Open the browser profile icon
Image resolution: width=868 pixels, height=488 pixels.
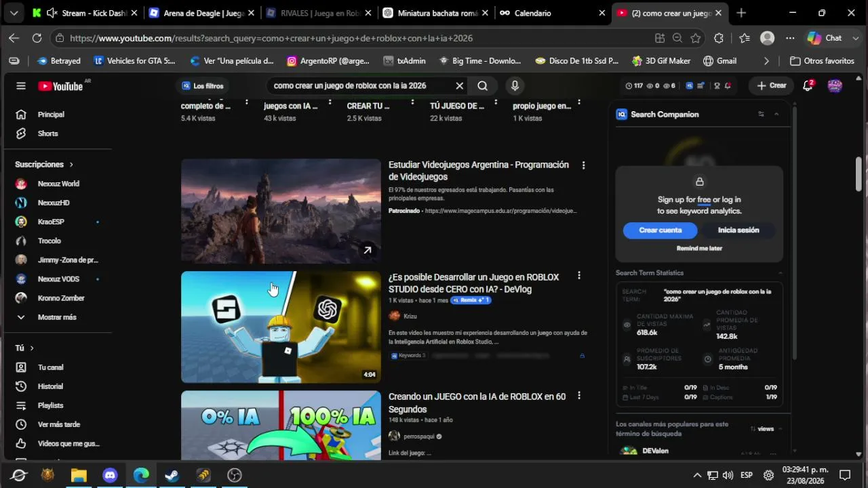tap(767, 38)
